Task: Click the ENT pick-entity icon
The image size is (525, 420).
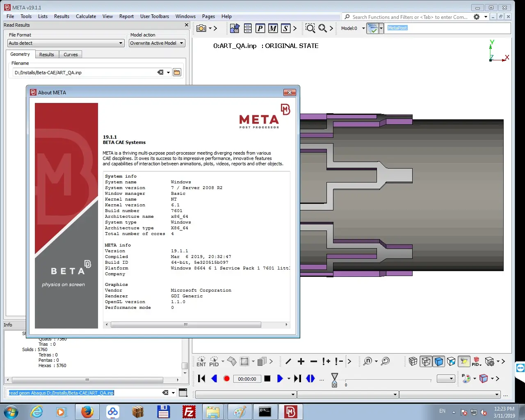Action: click(x=201, y=361)
